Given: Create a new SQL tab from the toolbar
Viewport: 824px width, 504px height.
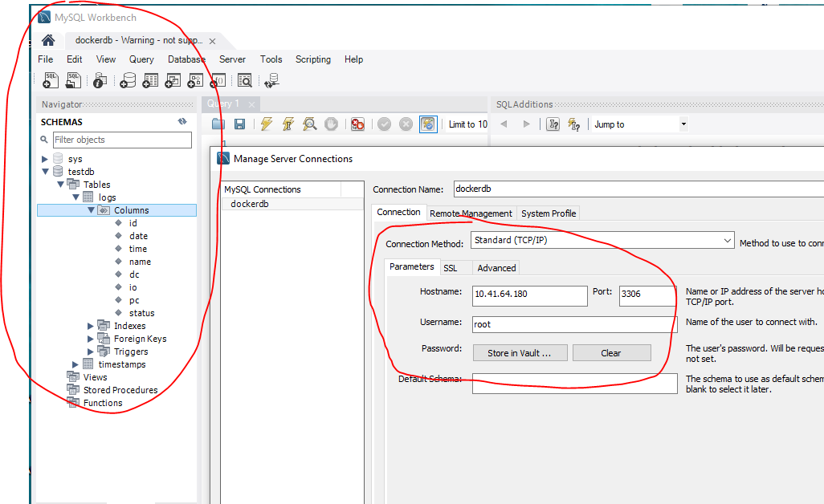Looking at the screenshot, I should (x=51, y=80).
